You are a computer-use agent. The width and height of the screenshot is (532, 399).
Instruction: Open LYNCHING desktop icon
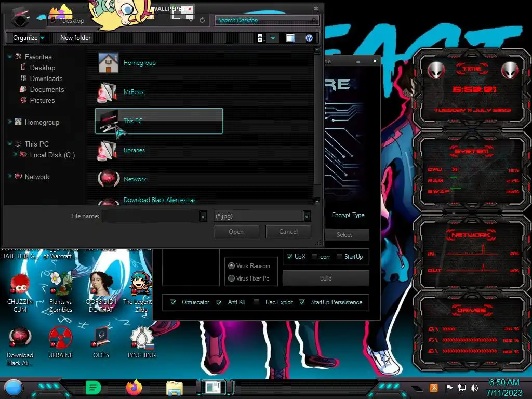(142, 343)
